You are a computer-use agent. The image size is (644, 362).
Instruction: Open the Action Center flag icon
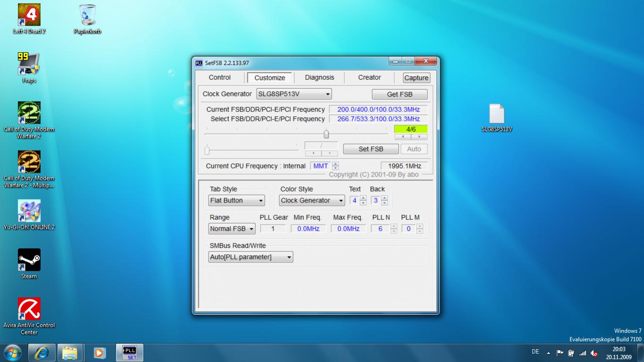pos(560,353)
